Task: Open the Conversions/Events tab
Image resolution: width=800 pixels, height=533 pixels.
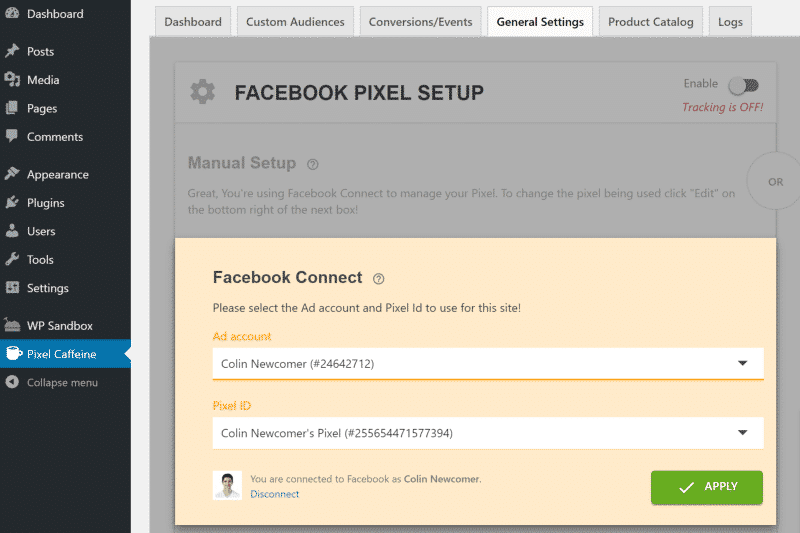Action: (420, 22)
